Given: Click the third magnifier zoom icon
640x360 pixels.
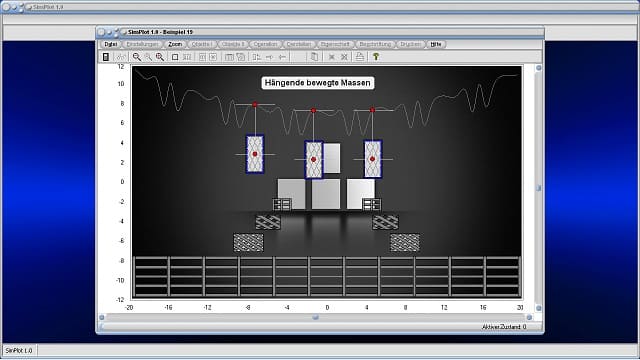Looking at the screenshot, I should (160, 57).
